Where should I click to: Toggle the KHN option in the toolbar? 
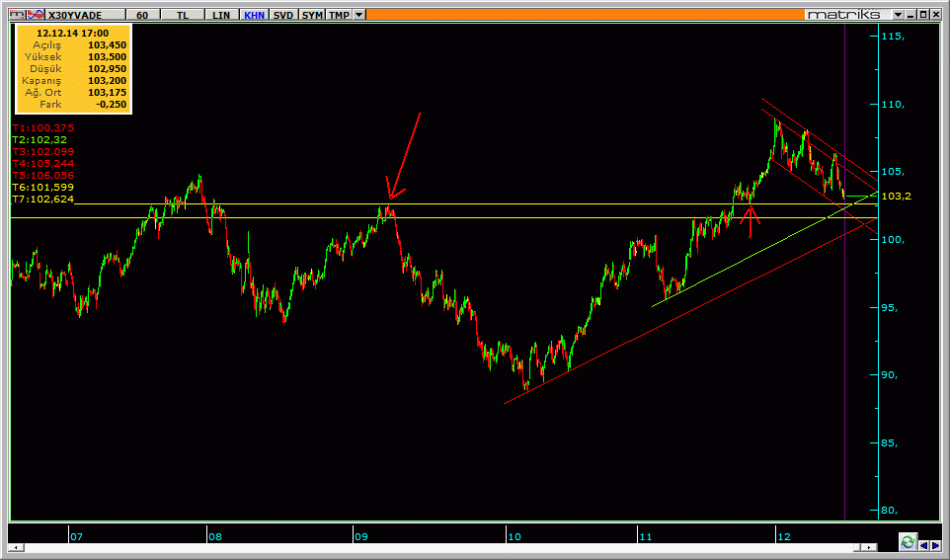[x=254, y=15]
